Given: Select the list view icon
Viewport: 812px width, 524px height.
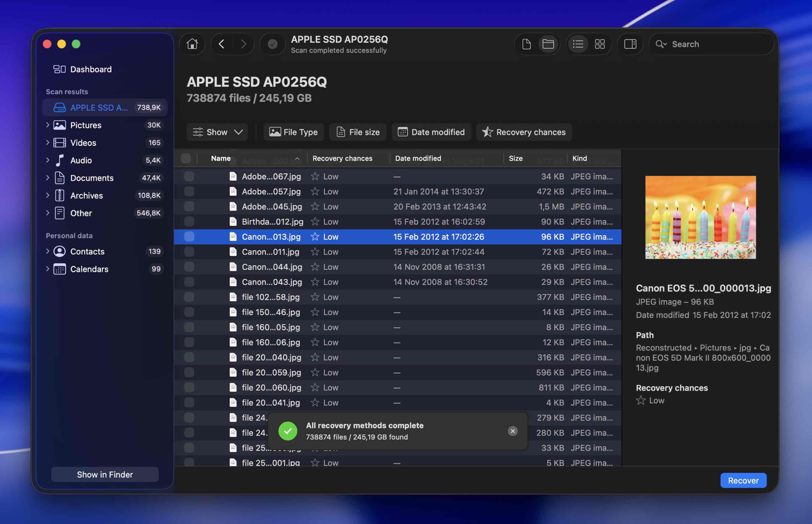Looking at the screenshot, I should click(x=578, y=44).
